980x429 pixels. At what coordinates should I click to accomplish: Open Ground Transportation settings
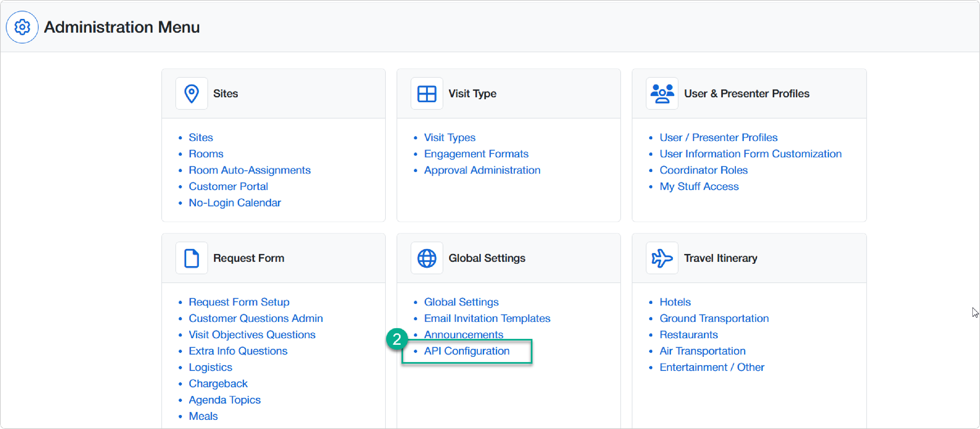[714, 318]
